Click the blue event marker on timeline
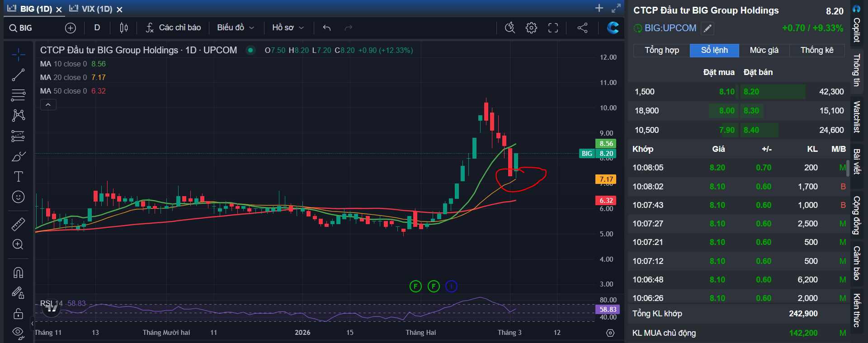 tap(451, 286)
